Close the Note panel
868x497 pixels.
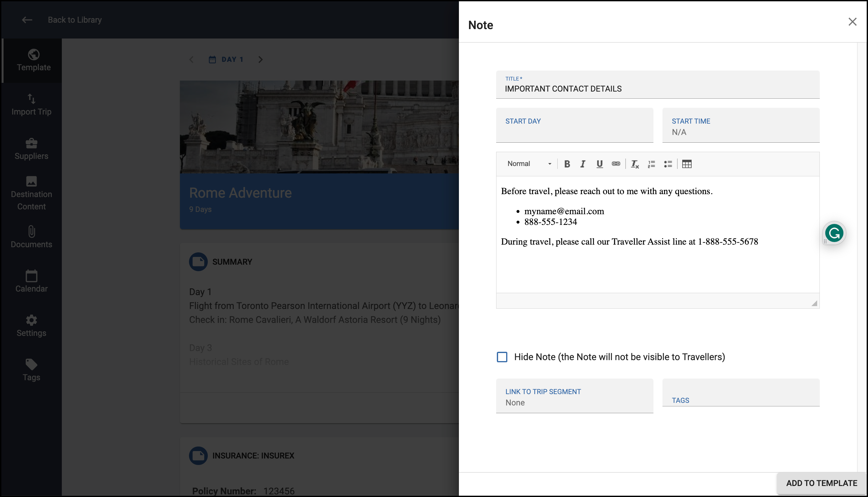pos(852,22)
